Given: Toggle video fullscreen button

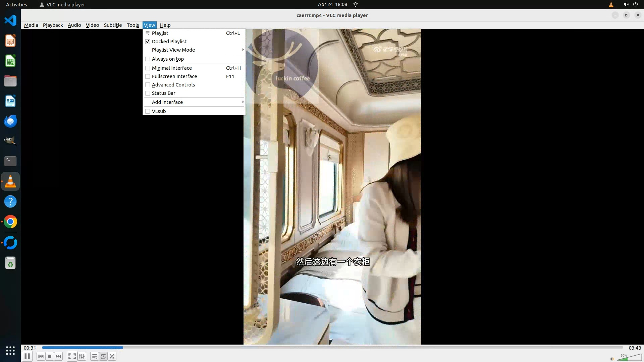Looking at the screenshot, I should click(72, 356).
